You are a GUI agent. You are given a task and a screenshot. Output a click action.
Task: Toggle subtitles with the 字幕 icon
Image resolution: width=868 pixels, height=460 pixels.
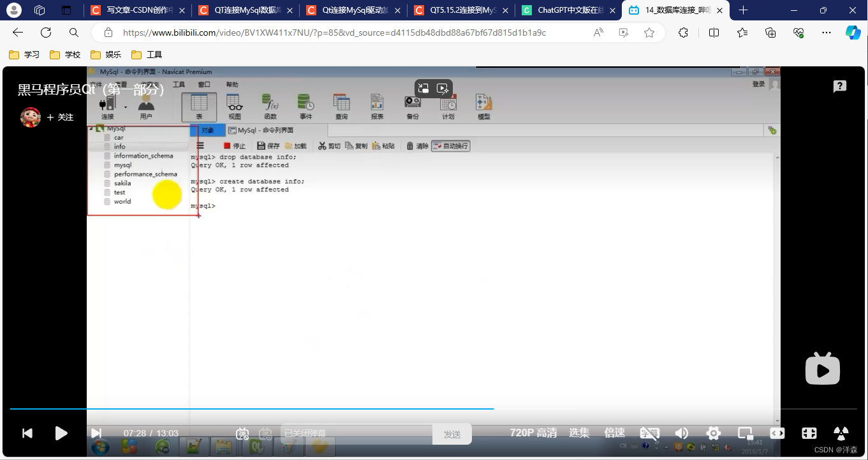click(x=649, y=433)
